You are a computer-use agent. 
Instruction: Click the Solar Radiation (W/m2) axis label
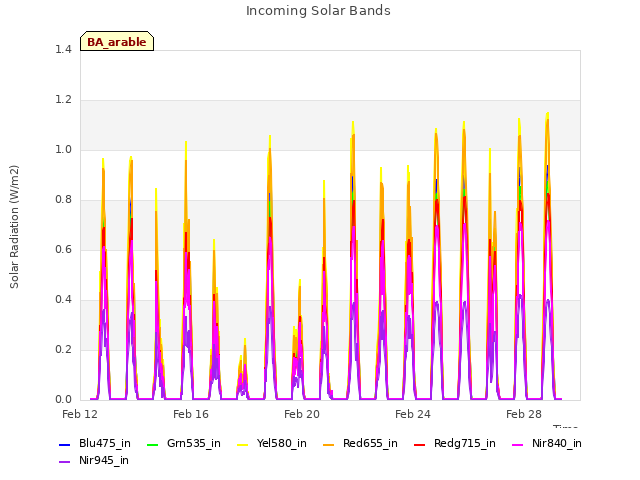click(x=14, y=227)
